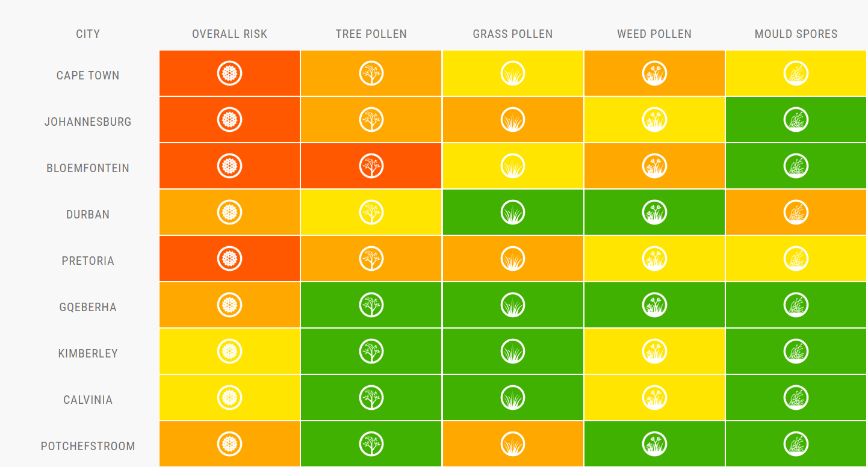
Task: Click Cape Town's overall risk pollen icon
Action: tap(229, 73)
